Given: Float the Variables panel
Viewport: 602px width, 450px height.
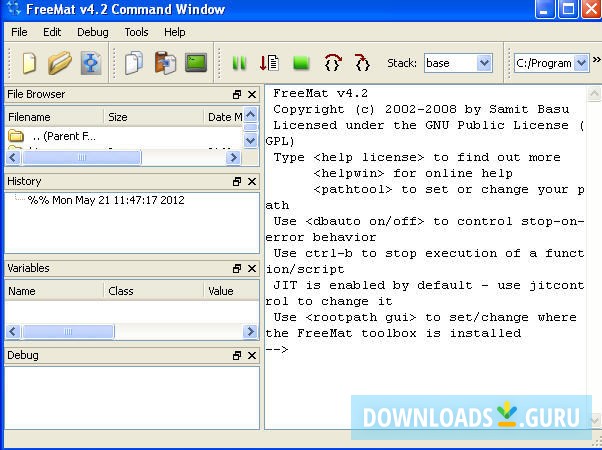Looking at the screenshot, I should click(x=237, y=269).
